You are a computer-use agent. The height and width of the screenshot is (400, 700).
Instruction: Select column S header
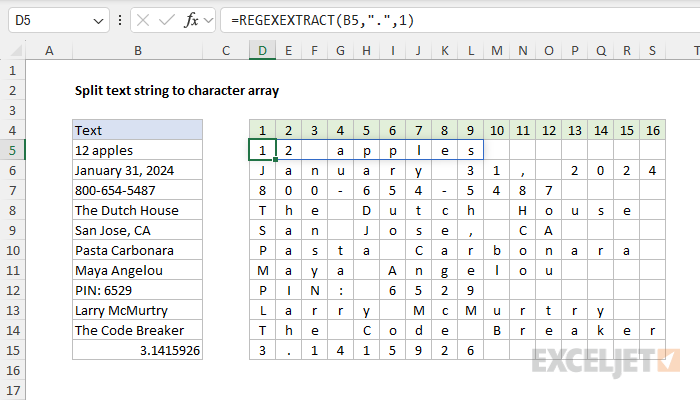[x=652, y=50]
